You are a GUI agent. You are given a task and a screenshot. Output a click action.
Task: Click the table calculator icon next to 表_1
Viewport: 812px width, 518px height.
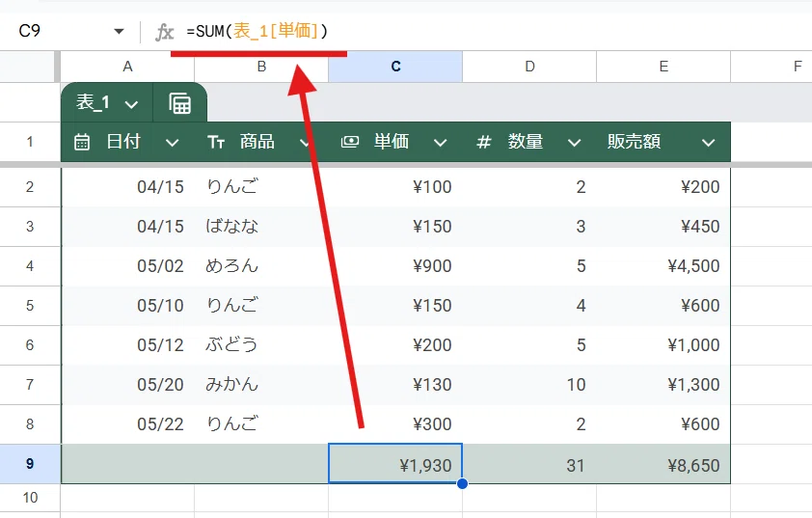179,103
